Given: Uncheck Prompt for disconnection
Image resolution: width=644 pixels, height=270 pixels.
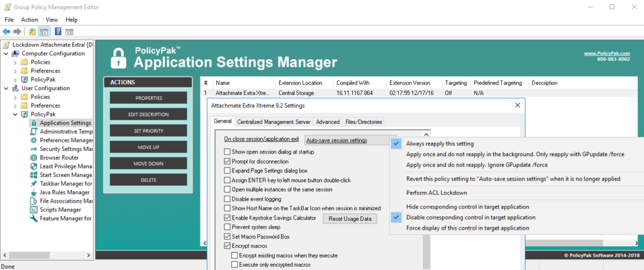Looking at the screenshot, I should pyautogui.click(x=227, y=162).
